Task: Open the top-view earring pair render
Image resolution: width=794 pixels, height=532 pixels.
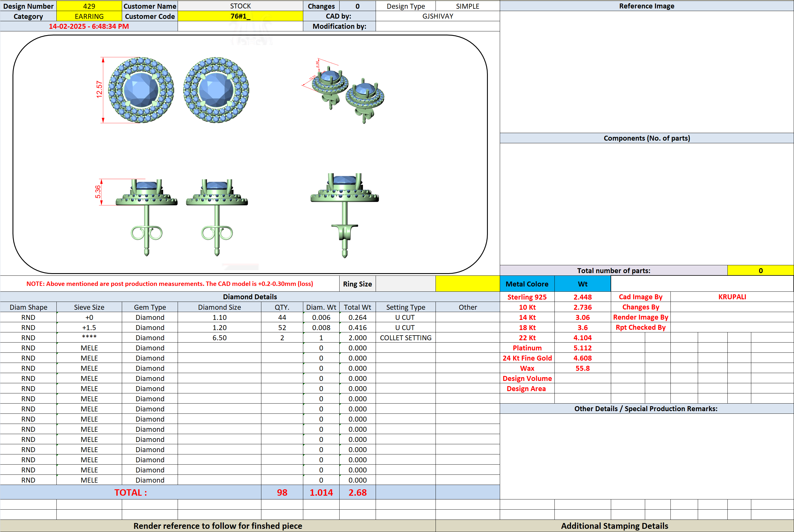Action: point(179,90)
